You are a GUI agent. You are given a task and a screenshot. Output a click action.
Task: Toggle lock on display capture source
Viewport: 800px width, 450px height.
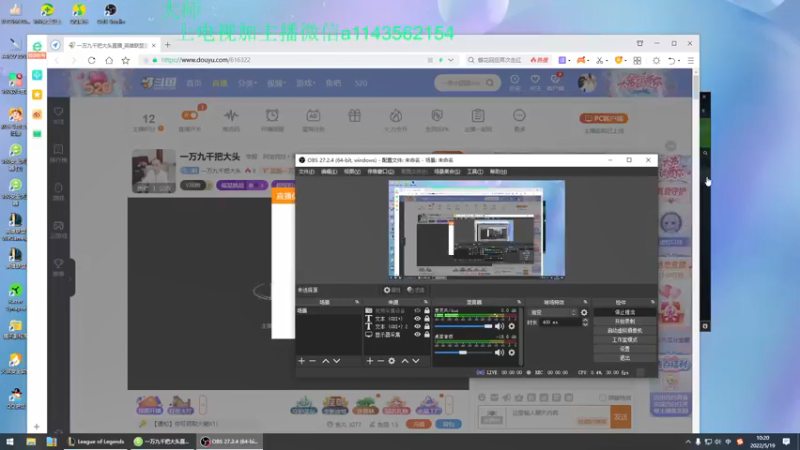click(x=427, y=335)
